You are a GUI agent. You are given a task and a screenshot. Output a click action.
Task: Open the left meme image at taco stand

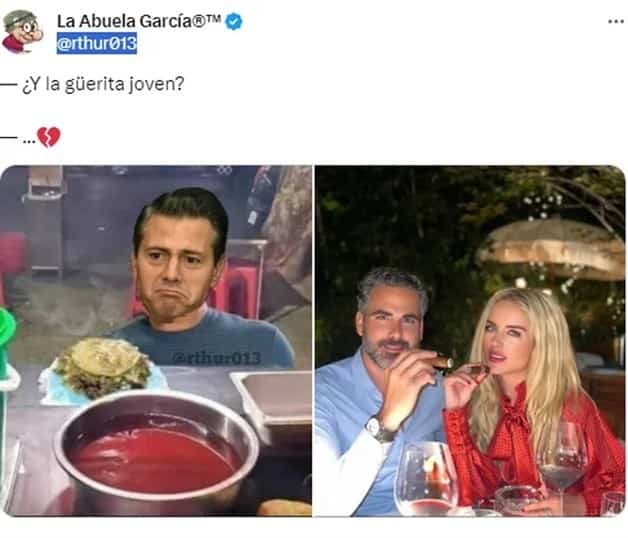click(x=156, y=341)
